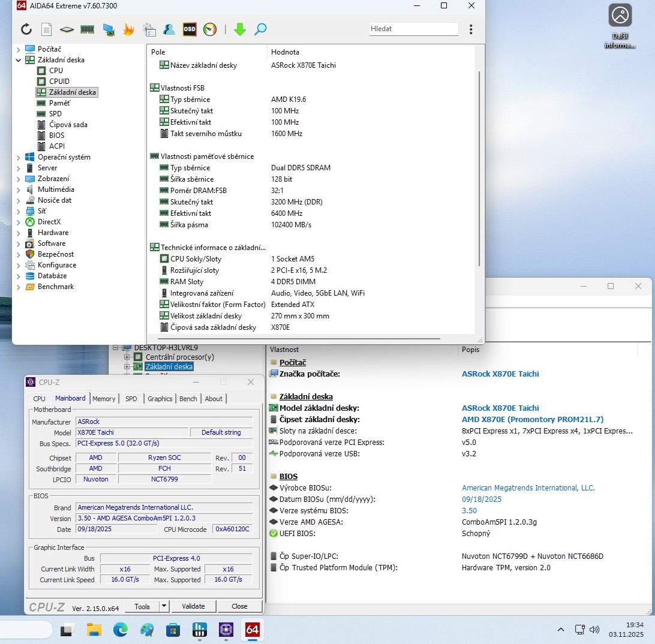Open the CPU-Z Tools dropdown arrow
This screenshot has height=644, width=655.
[x=164, y=606]
